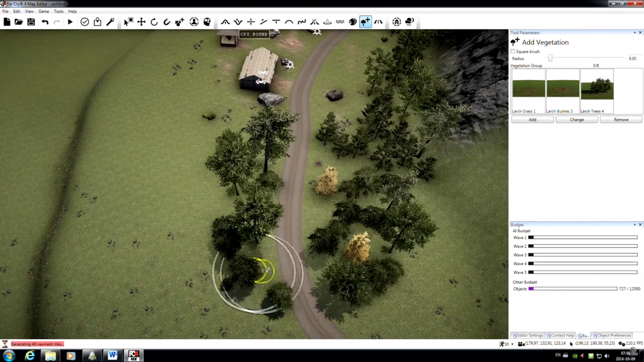Image resolution: width=644 pixels, height=362 pixels.
Task: Open the Windows Start menu
Action: point(9,355)
